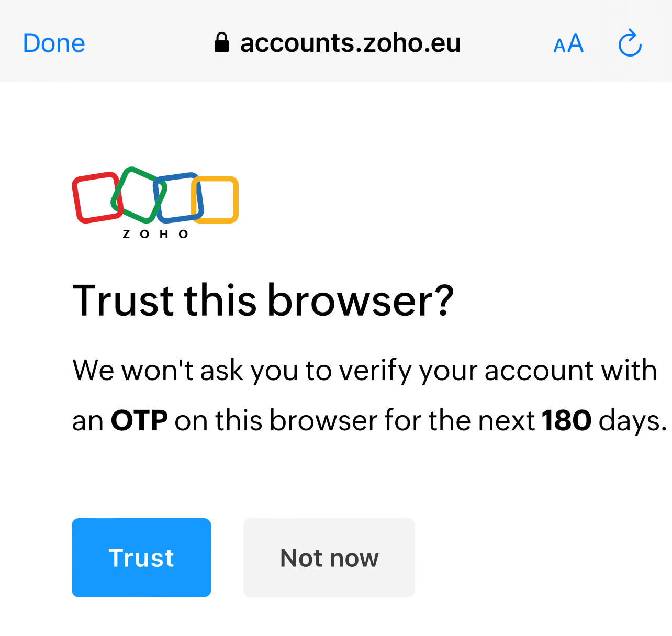Viewport: 672px width, 636px height.
Task: Click the large A in AA control
Action: (575, 43)
